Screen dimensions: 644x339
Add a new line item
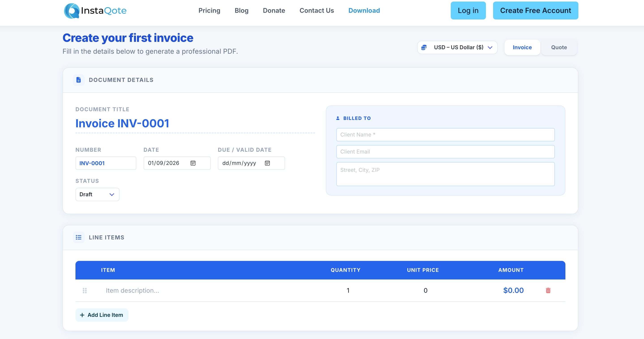[x=102, y=315]
